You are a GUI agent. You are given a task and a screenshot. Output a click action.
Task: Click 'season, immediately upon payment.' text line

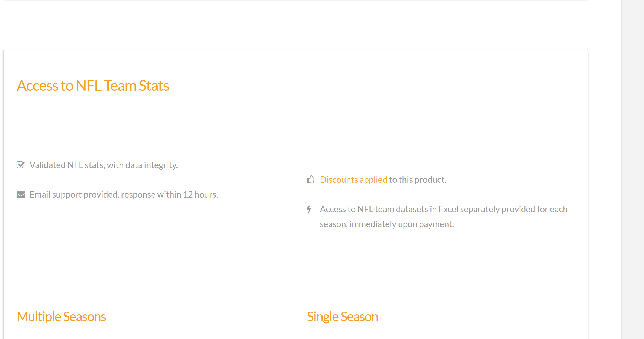coord(387,224)
